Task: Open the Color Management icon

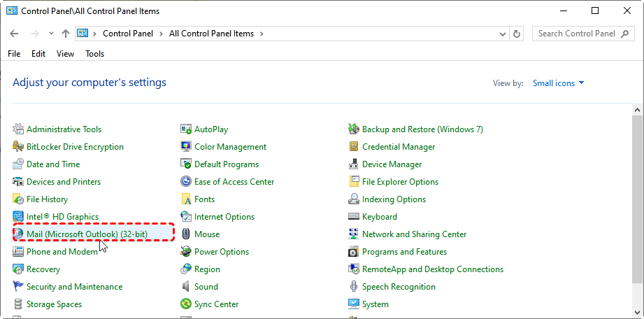Action: click(187, 147)
